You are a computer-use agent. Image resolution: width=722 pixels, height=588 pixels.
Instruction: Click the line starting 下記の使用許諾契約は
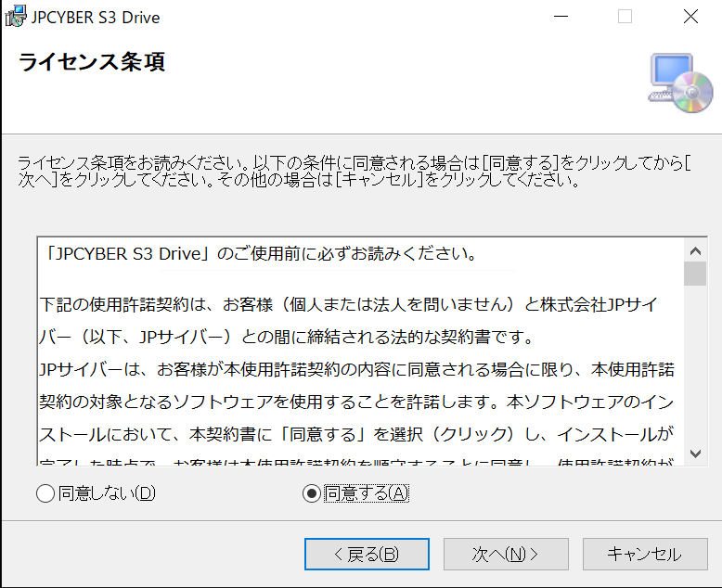(348, 304)
